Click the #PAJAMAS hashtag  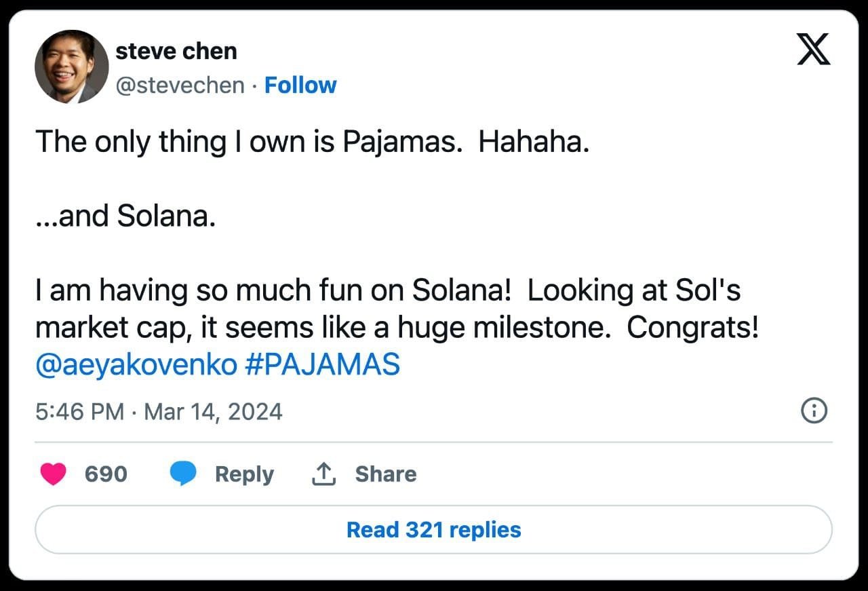pyautogui.click(x=321, y=365)
